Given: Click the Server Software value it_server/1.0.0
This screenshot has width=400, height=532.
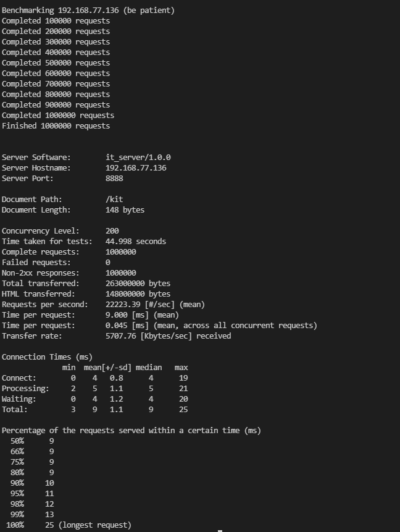Looking at the screenshot, I should click(x=138, y=158).
